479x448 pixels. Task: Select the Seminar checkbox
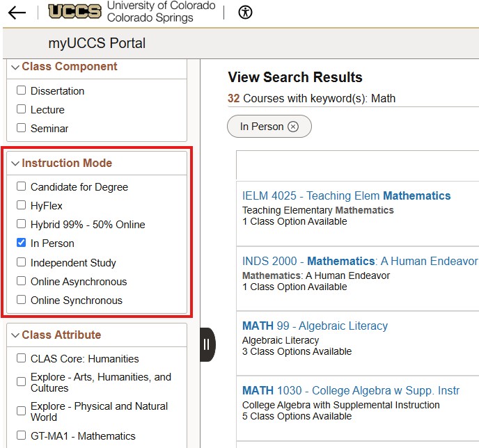22,129
